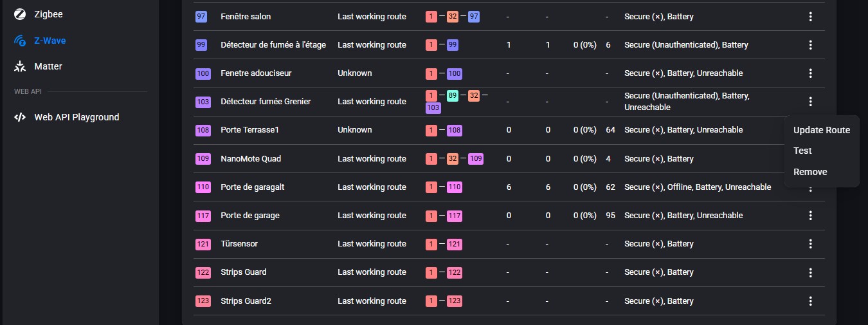
Task: Click node 32 in NanoMote Quad route
Action: pyautogui.click(x=453, y=158)
